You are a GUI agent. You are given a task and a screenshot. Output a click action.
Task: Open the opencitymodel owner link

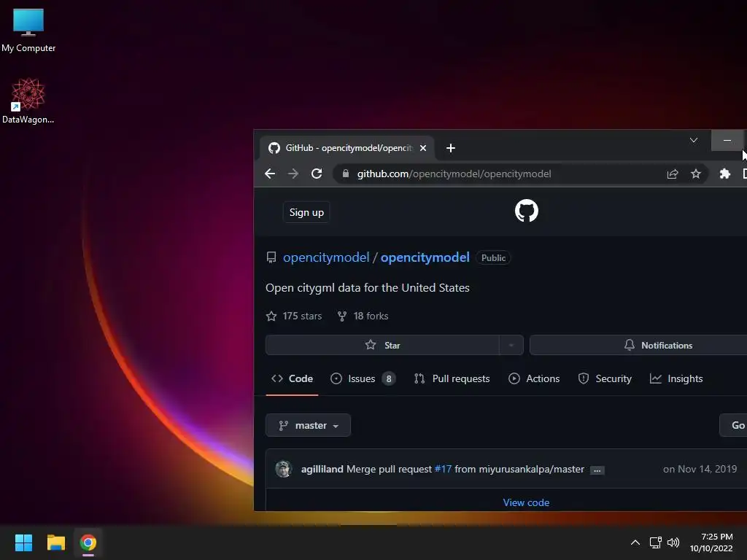326,257
